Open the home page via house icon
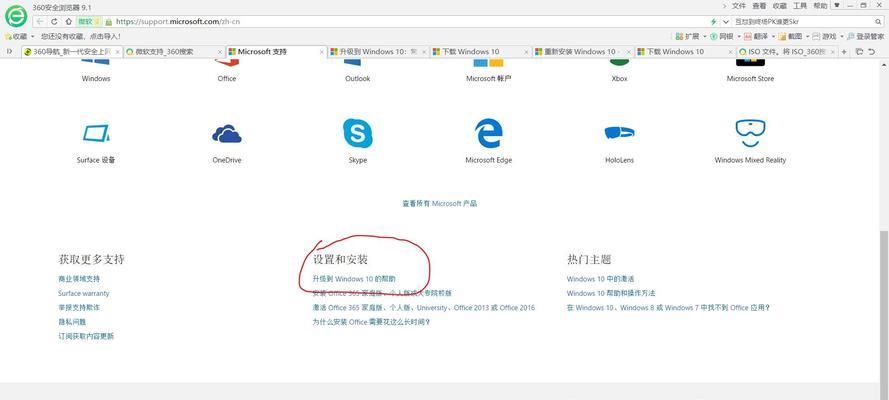The image size is (889, 400). pyautogui.click(x=69, y=22)
